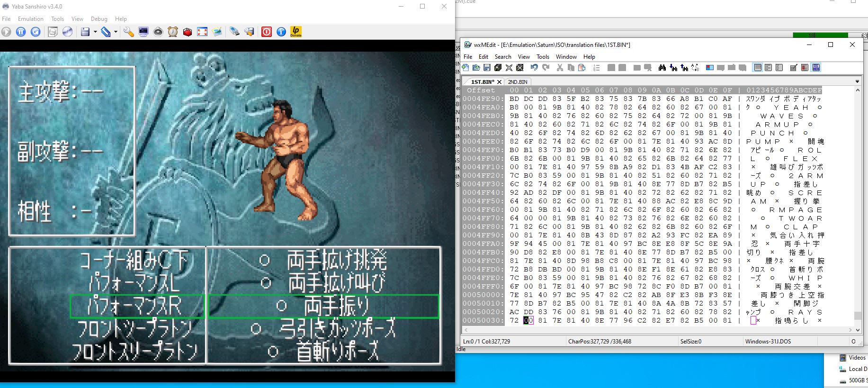Open settings via the wrench icon

point(128,32)
